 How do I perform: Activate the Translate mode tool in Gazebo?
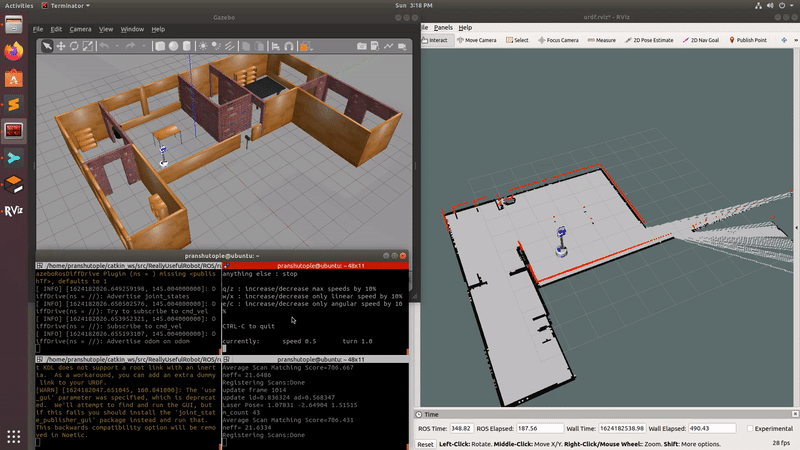click(x=61, y=46)
